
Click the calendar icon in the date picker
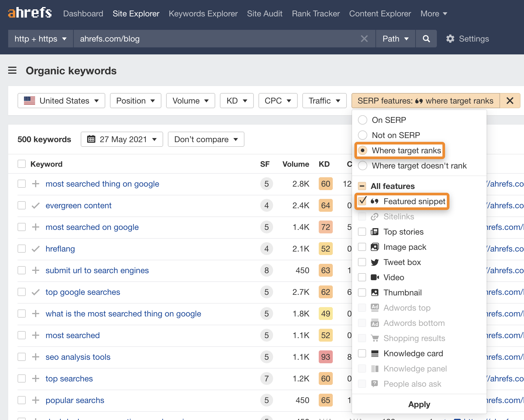coord(91,139)
